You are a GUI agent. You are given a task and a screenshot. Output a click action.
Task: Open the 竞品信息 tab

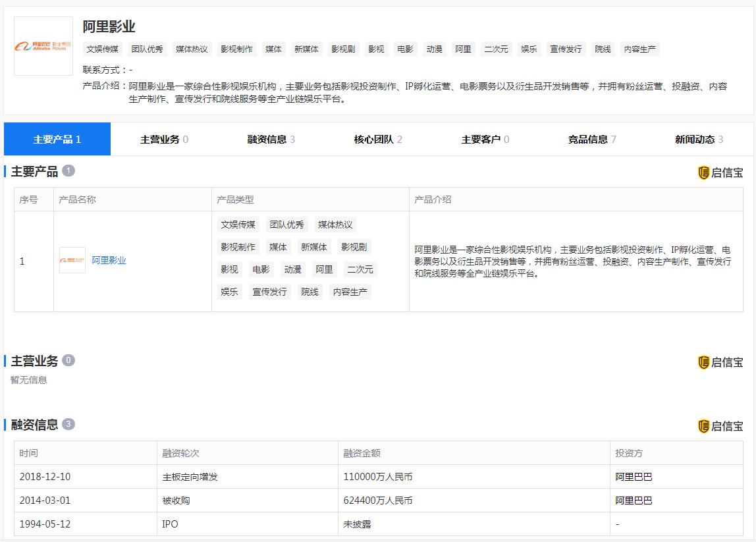click(x=592, y=140)
